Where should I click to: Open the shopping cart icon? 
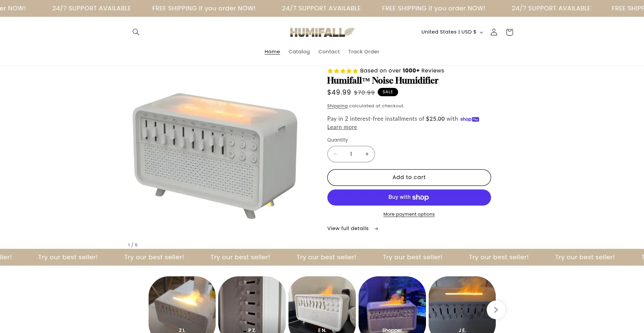(x=509, y=32)
